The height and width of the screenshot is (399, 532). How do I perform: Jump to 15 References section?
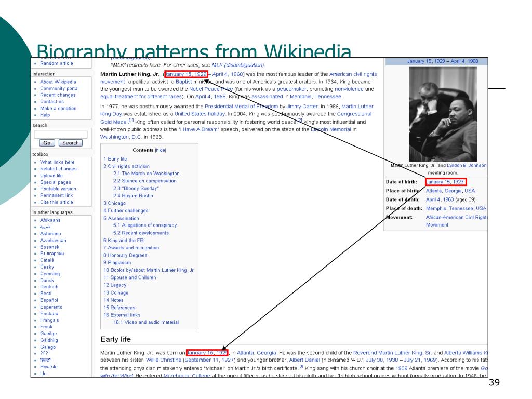coord(119,308)
